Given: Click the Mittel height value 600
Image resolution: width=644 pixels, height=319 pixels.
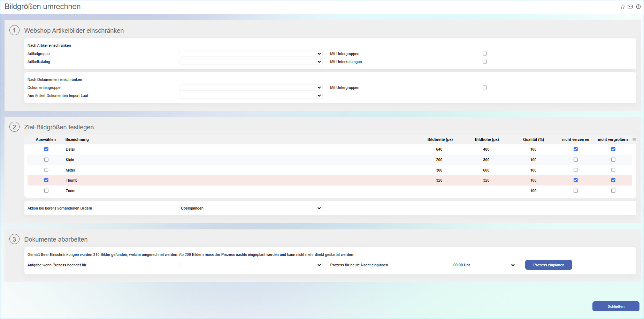Looking at the screenshot, I should pos(486,170).
